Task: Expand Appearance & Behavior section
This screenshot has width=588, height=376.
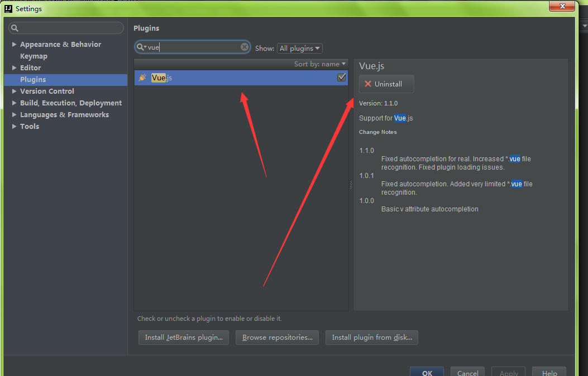Action: pos(14,44)
